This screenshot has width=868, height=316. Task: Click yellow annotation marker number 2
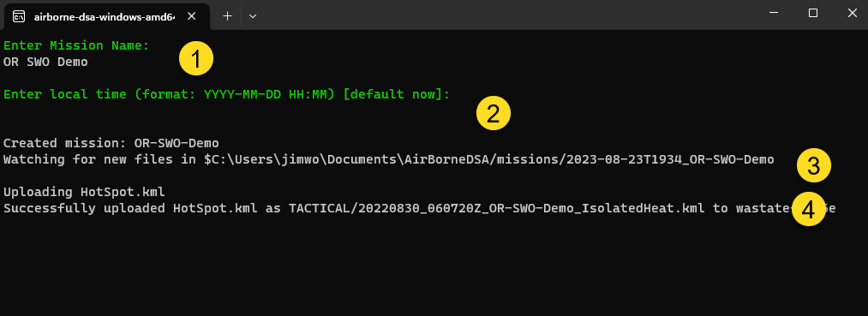494,113
